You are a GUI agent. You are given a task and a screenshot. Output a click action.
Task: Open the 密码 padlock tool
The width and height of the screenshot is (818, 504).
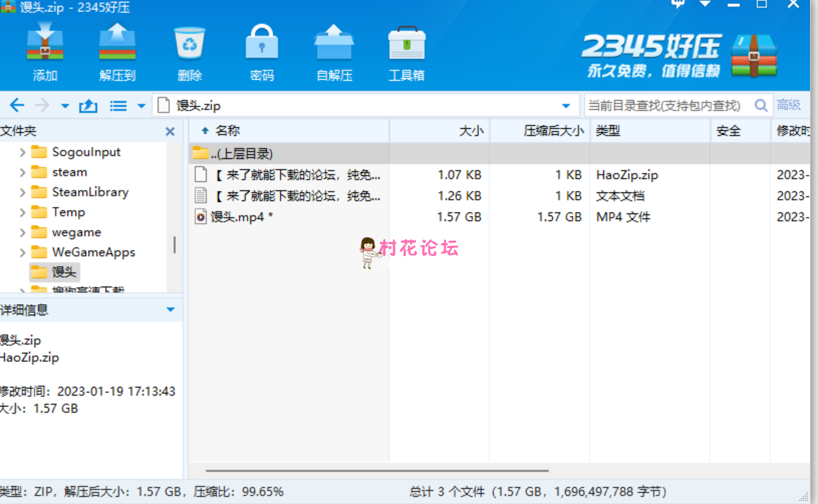coord(262,43)
